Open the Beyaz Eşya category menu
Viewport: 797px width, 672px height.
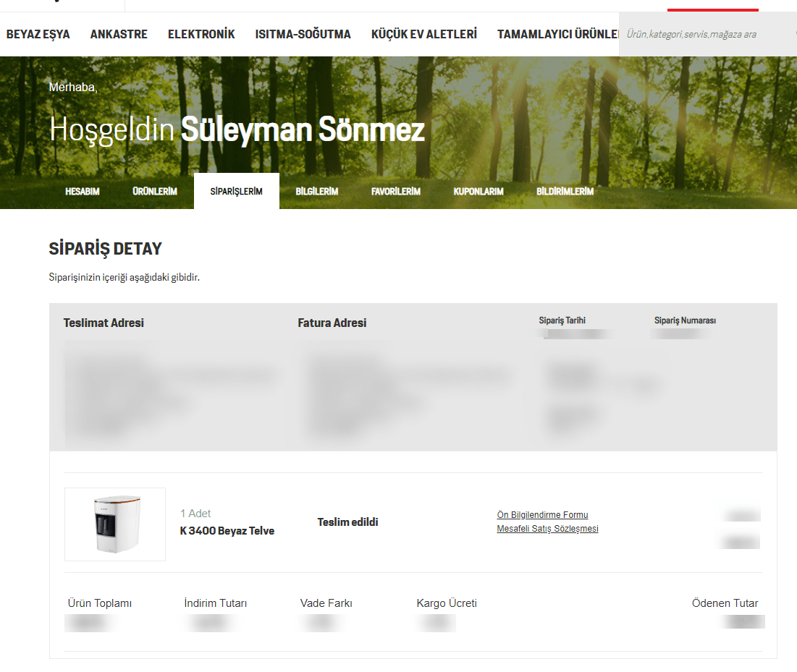pyautogui.click(x=38, y=34)
